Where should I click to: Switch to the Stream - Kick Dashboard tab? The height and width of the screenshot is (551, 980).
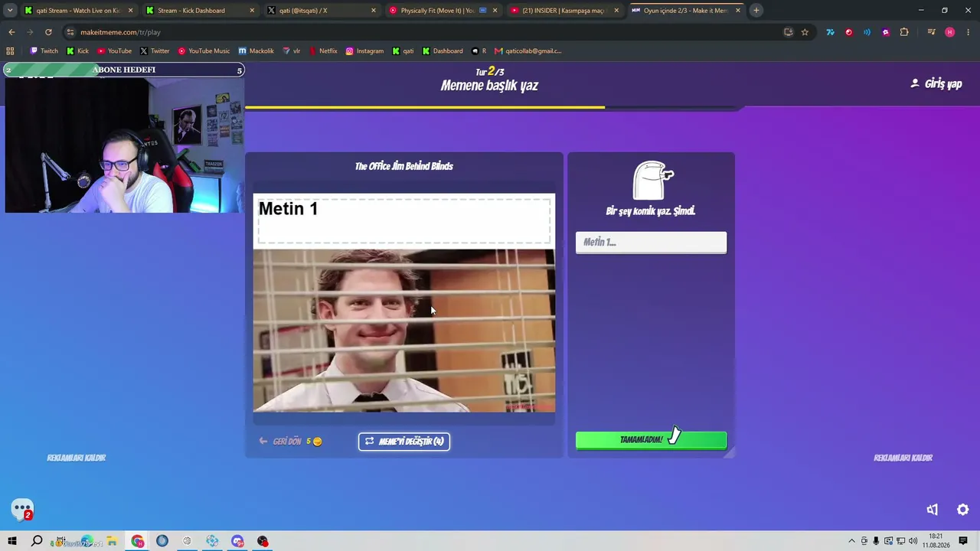[199, 11]
